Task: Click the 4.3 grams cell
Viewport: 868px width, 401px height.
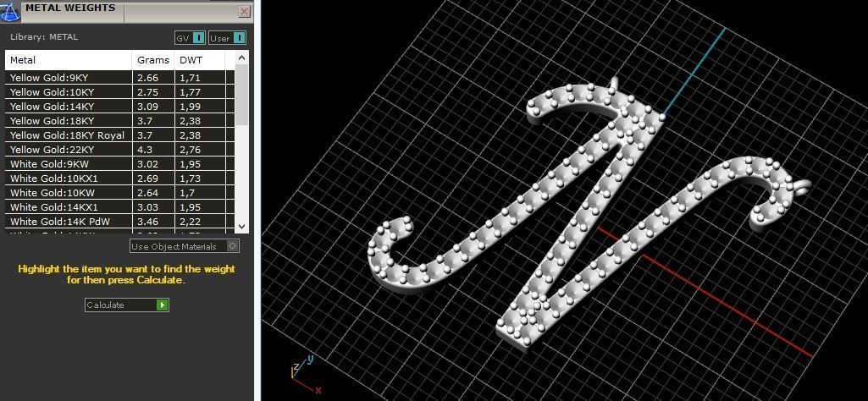Action: coord(153,150)
